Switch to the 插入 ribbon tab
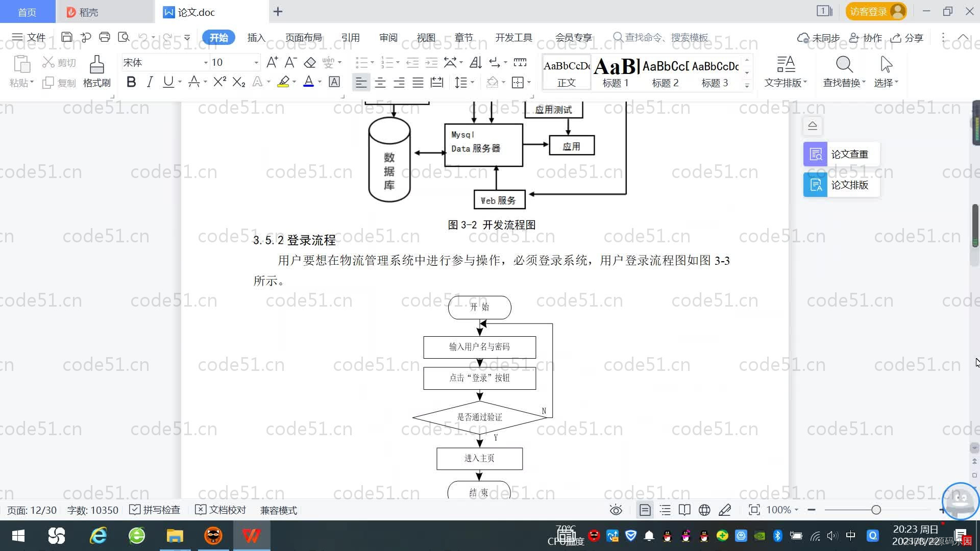The height and width of the screenshot is (551, 980). point(256,37)
